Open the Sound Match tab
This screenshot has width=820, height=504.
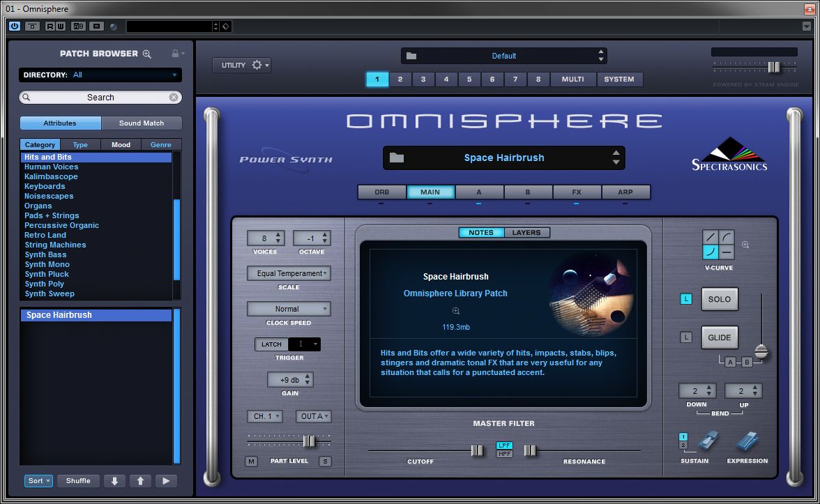click(x=141, y=123)
